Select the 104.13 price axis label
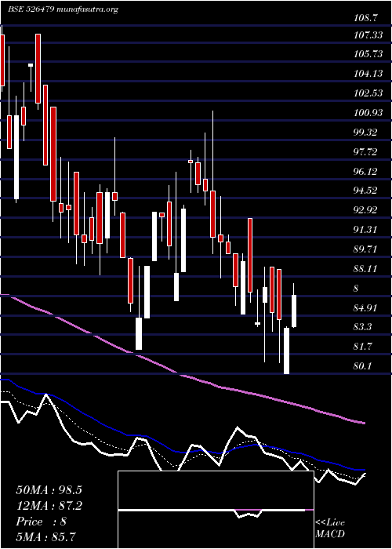 click(x=368, y=74)
